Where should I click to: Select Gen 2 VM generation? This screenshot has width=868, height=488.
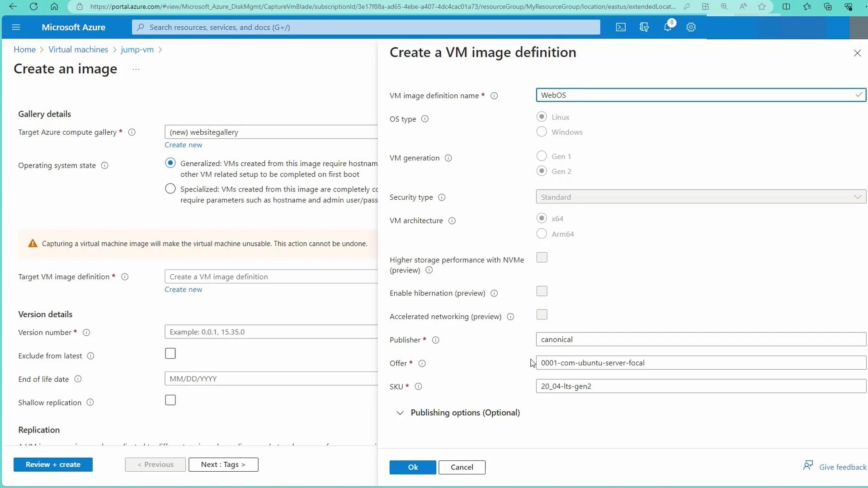tap(541, 171)
